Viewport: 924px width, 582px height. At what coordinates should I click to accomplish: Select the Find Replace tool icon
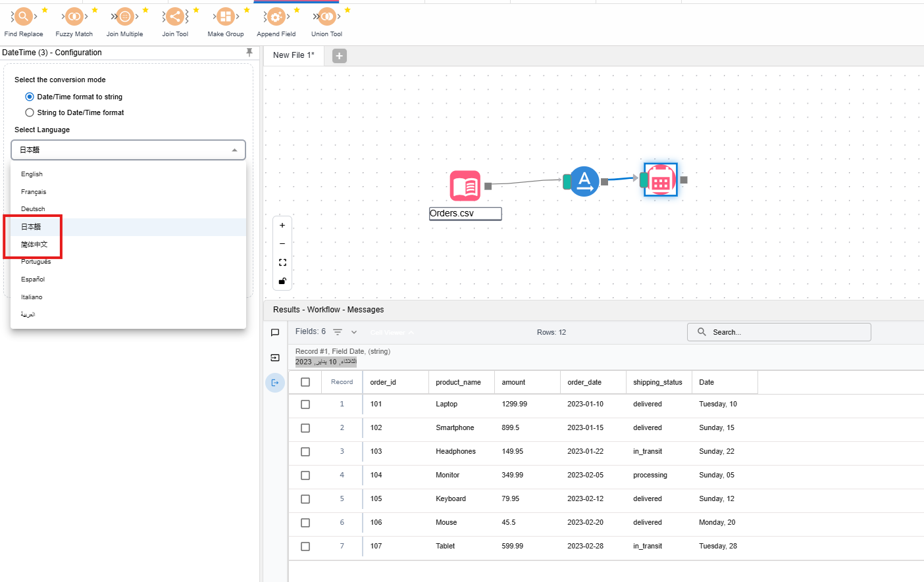click(23, 16)
